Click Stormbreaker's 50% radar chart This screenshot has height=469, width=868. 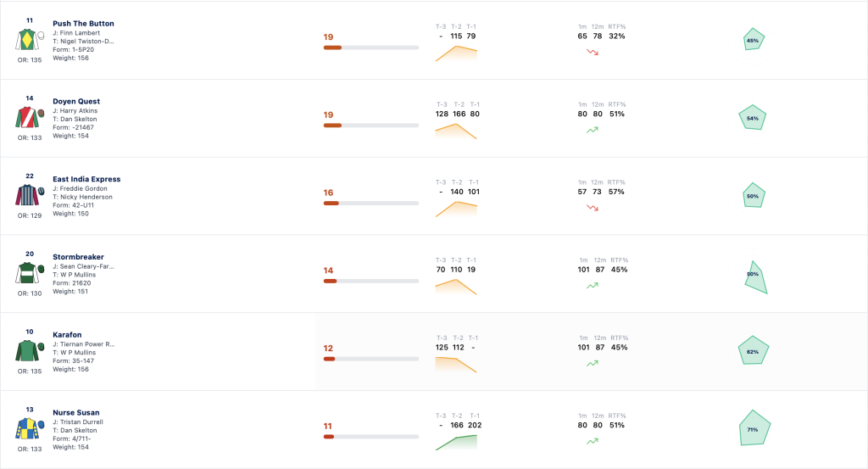(755, 276)
